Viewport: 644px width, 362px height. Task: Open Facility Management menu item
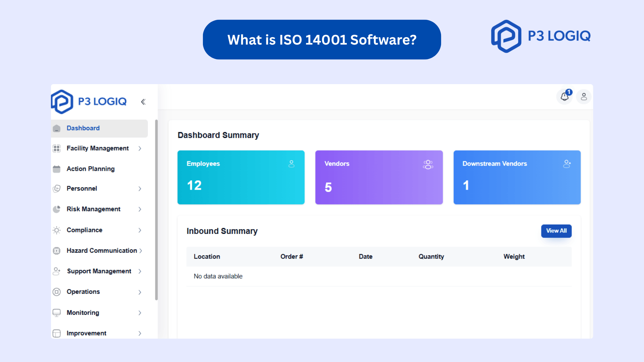tap(99, 148)
